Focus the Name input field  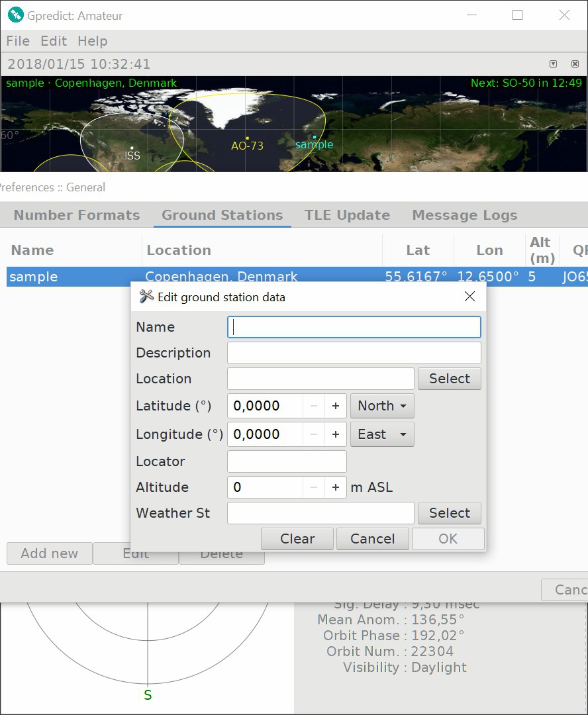pyautogui.click(x=354, y=327)
